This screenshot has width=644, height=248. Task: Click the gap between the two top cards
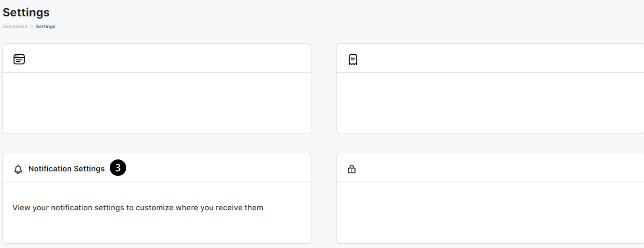[324, 89]
